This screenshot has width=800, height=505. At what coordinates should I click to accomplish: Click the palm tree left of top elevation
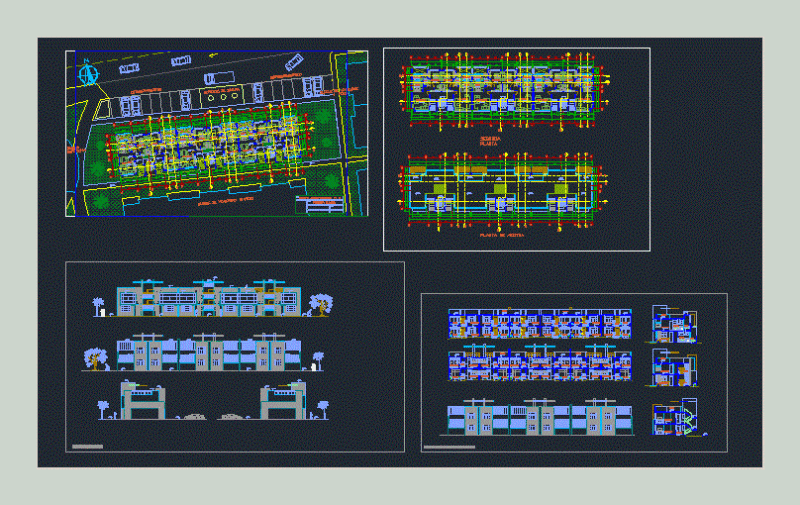point(97,307)
